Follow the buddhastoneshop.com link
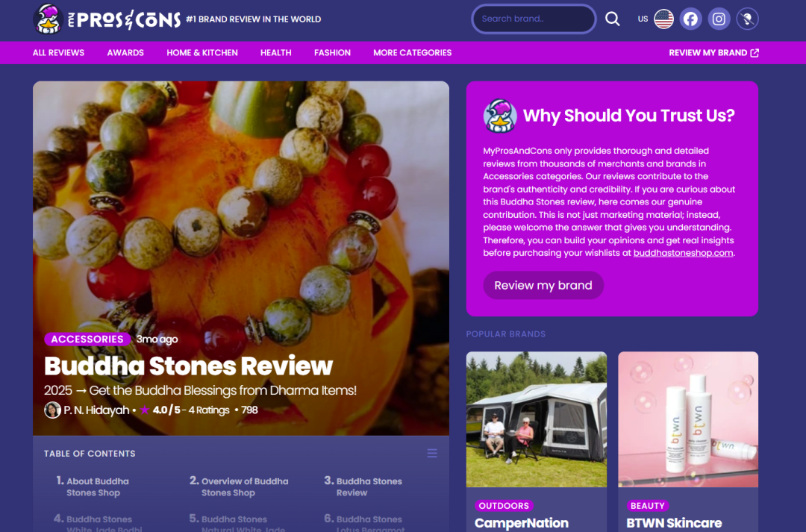806x532 pixels. 683,253
